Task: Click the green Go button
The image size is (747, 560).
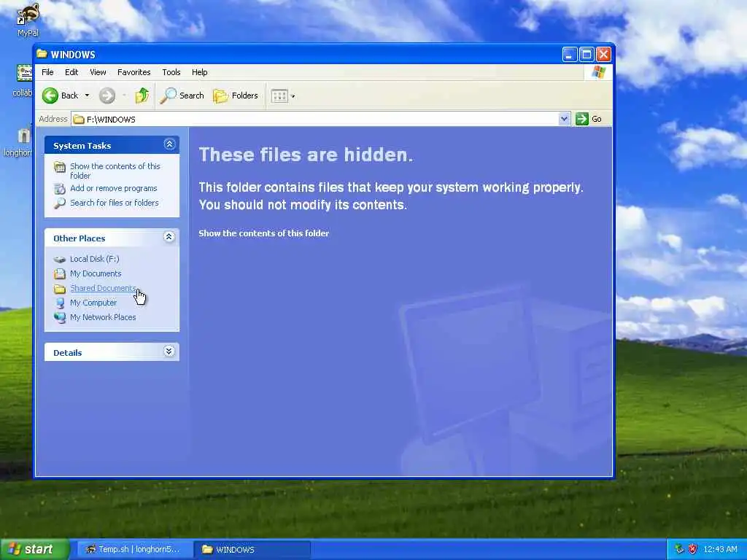Action: coord(589,119)
